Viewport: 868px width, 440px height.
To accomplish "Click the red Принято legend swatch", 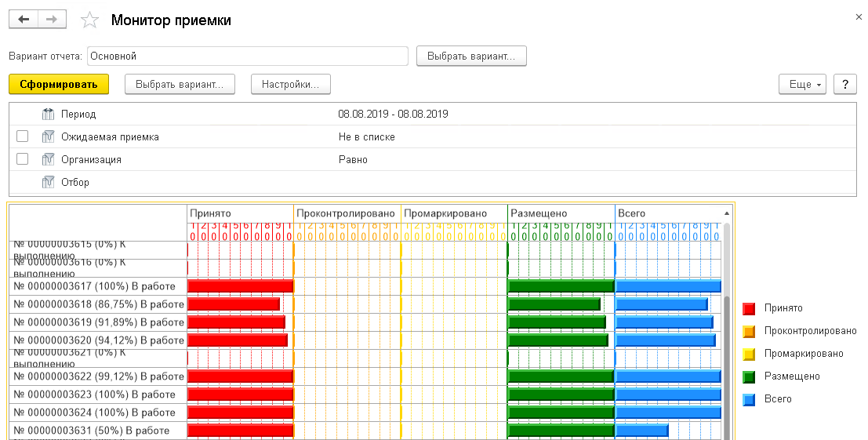I will 749,309.
